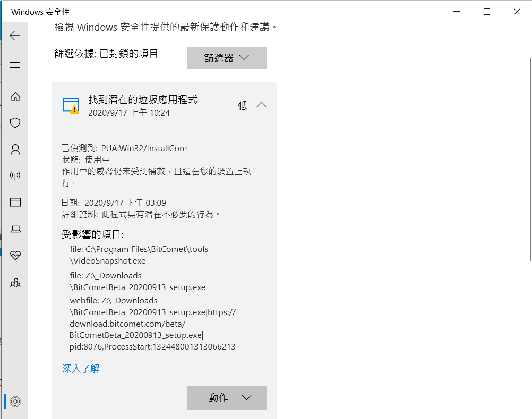Go to Home via house icon
The image size is (532, 419).
pos(15,97)
